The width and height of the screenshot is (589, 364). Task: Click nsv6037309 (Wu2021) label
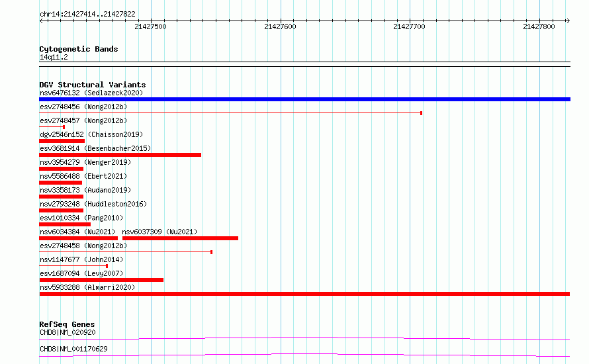[x=159, y=232]
